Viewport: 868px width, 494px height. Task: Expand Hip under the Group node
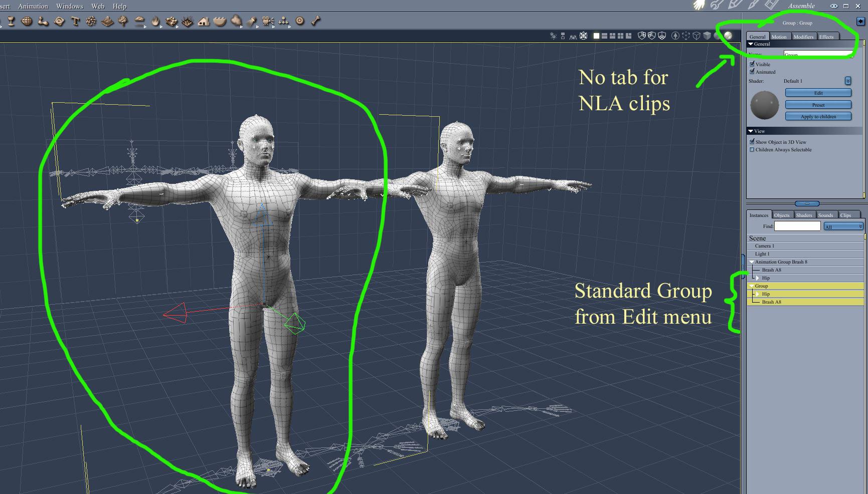(757, 294)
